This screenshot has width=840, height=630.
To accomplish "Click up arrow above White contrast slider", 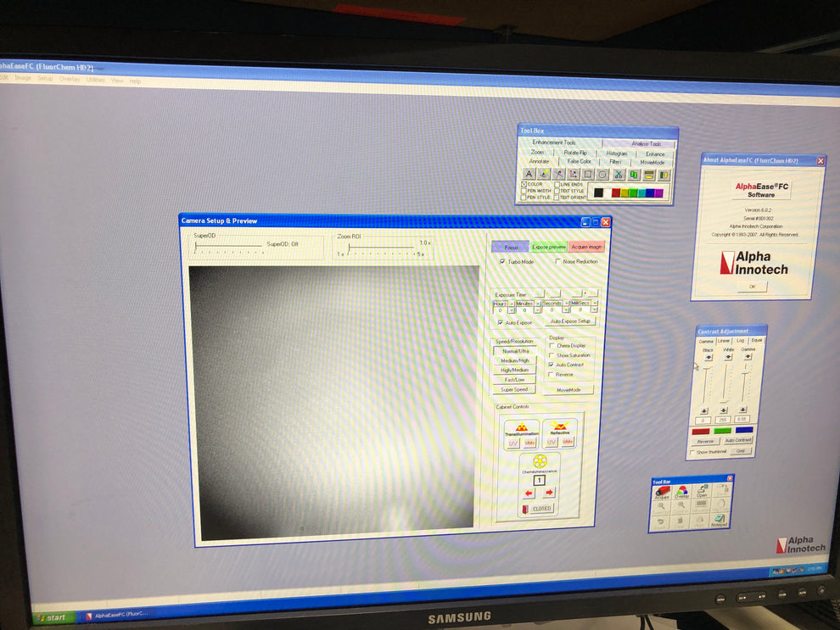I will click(x=726, y=357).
